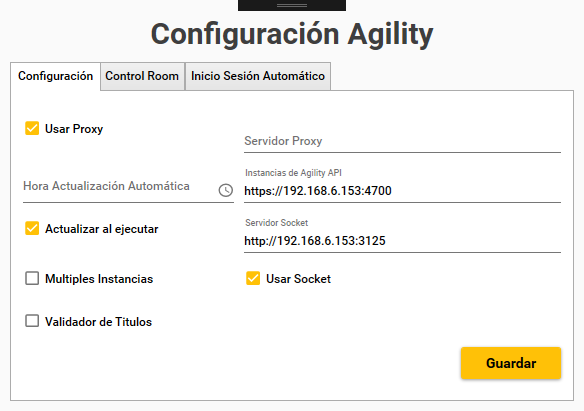Click the yellow Guardar button
The width and height of the screenshot is (584, 411).
511,363
